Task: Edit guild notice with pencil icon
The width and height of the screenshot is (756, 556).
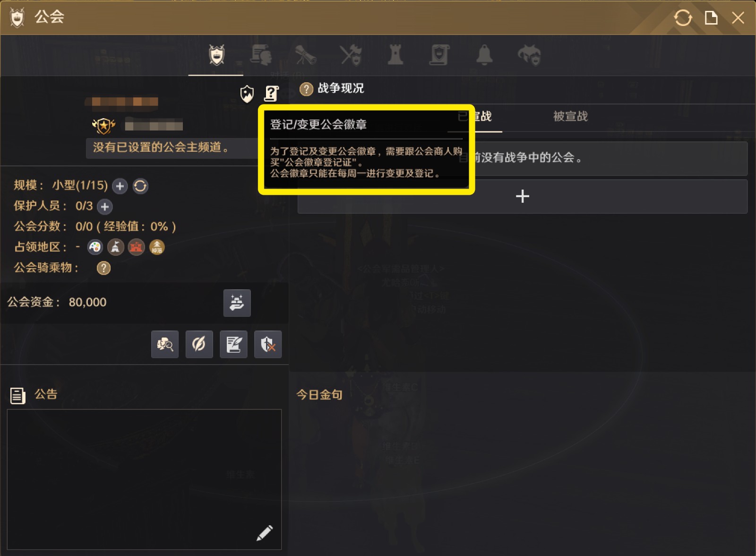Action: click(265, 533)
